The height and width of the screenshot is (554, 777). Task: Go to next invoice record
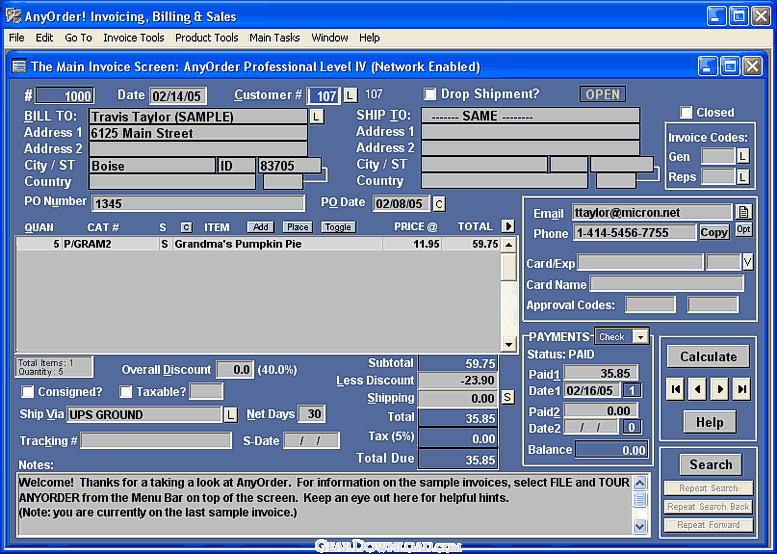click(x=720, y=389)
